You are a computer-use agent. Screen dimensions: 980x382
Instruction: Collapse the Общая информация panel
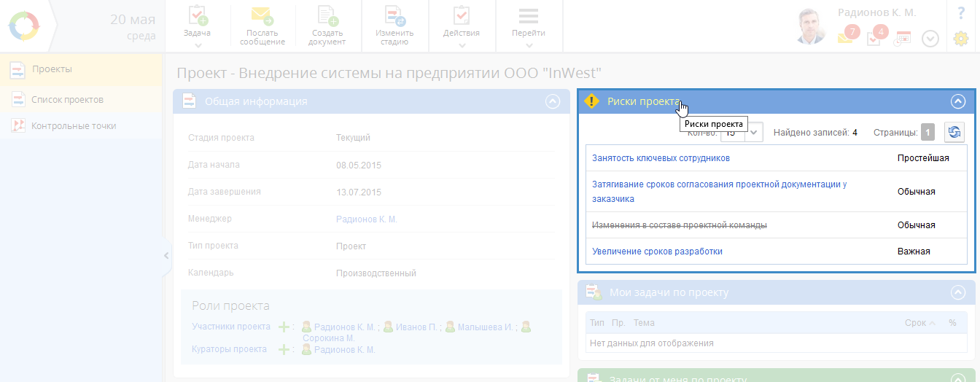point(552,101)
